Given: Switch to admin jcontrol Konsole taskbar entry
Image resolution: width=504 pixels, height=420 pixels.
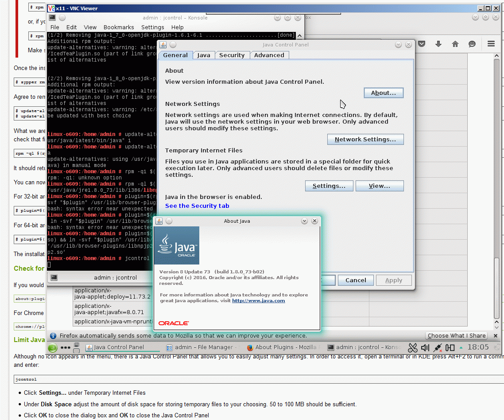Looking at the screenshot, I should pyautogui.click(x=364, y=347).
